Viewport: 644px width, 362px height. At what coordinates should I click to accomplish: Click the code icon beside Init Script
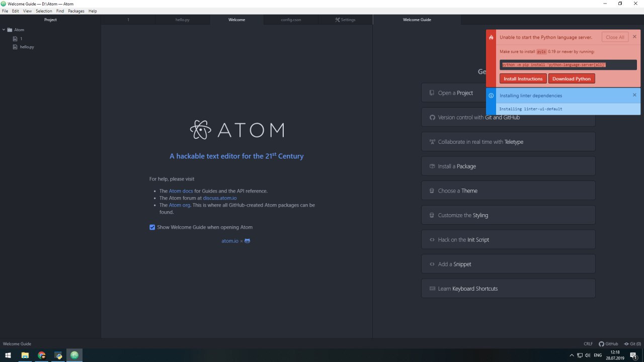coord(432,240)
